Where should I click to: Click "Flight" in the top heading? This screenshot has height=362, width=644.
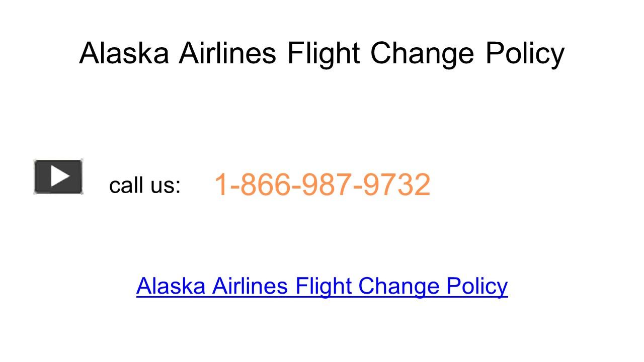tap(324, 53)
